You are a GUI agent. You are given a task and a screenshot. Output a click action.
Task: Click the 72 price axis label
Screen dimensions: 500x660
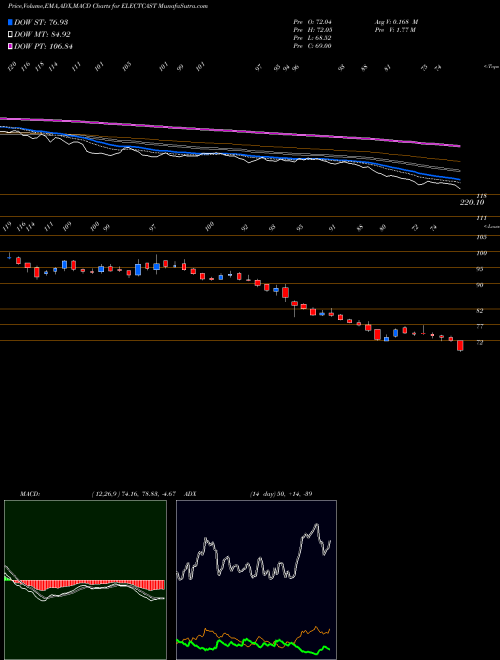click(479, 343)
